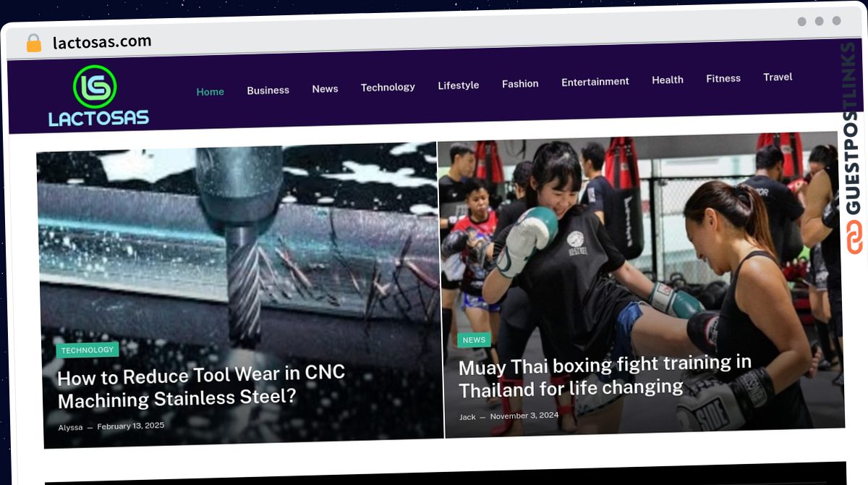The width and height of the screenshot is (868, 485).
Task: Select Fitness in the navigation bar
Action: pos(723,78)
